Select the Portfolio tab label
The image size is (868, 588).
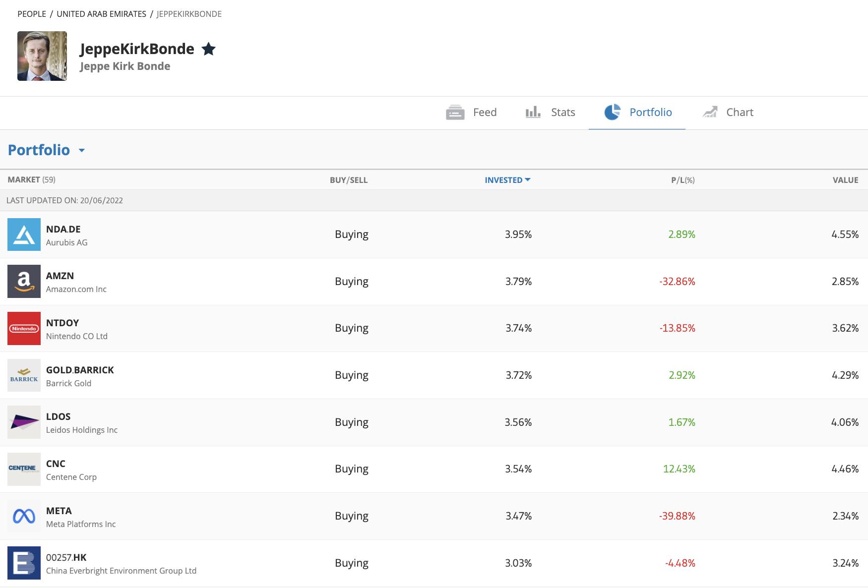(651, 113)
